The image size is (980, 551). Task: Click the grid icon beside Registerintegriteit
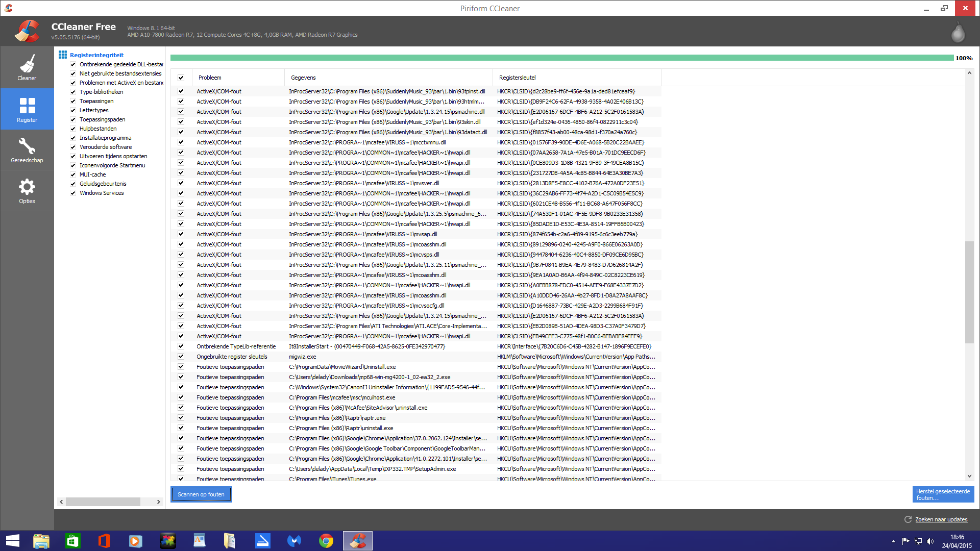[x=63, y=55]
